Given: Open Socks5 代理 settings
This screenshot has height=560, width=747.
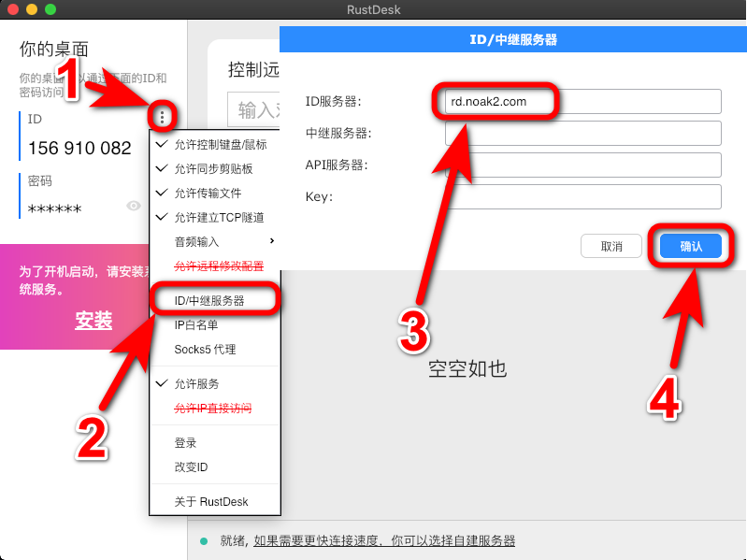Looking at the screenshot, I should click(215, 349).
